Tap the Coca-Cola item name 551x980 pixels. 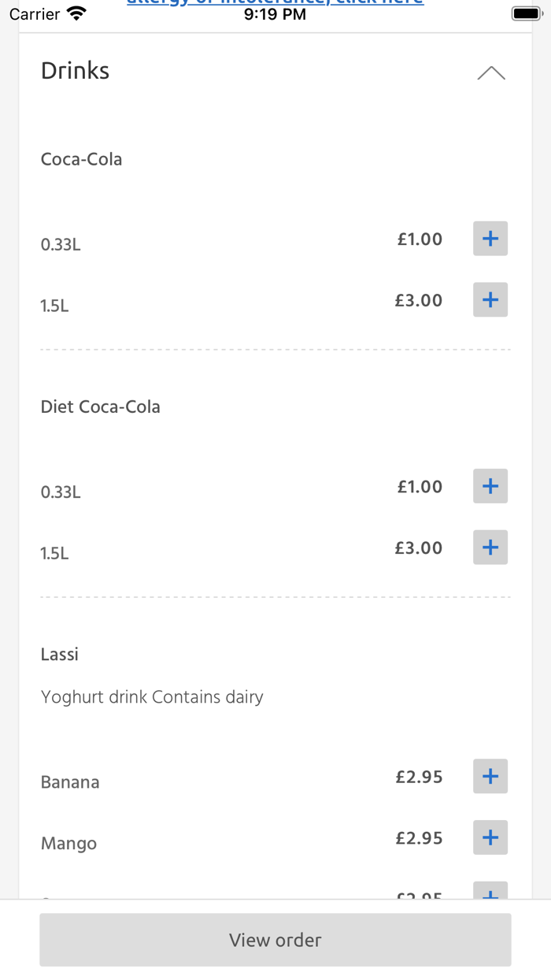tap(81, 159)
